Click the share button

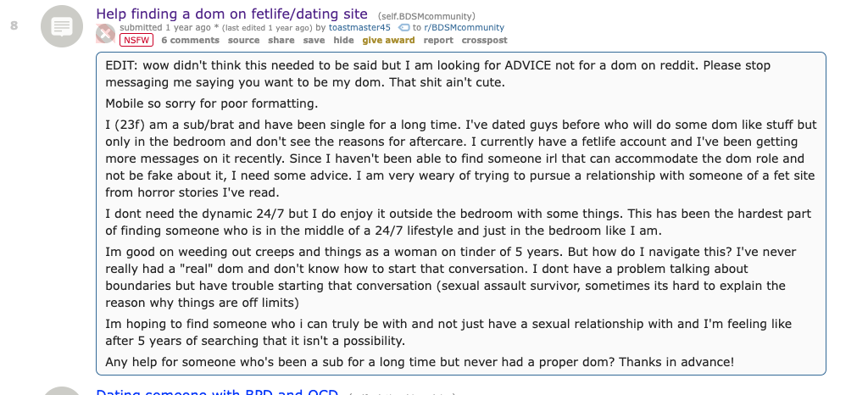[x=281, y=40]
